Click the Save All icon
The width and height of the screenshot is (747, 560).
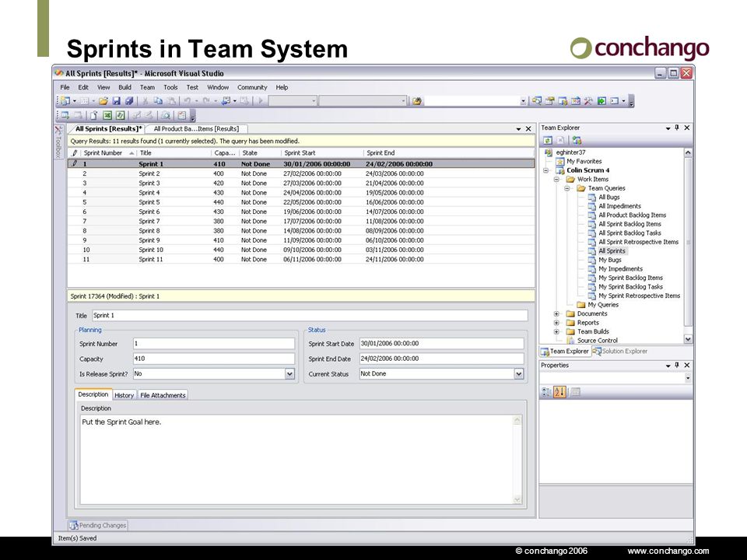pos(128,101)
